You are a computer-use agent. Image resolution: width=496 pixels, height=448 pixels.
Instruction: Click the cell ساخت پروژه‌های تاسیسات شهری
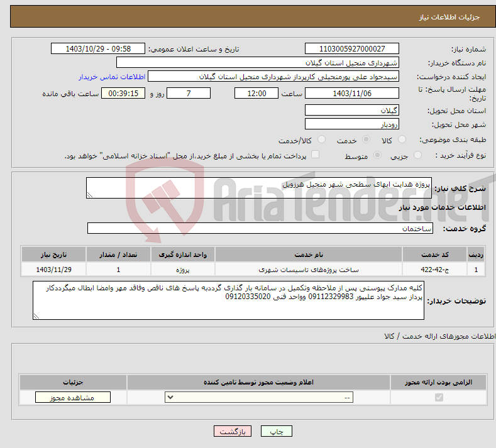(x=309, y=270)
